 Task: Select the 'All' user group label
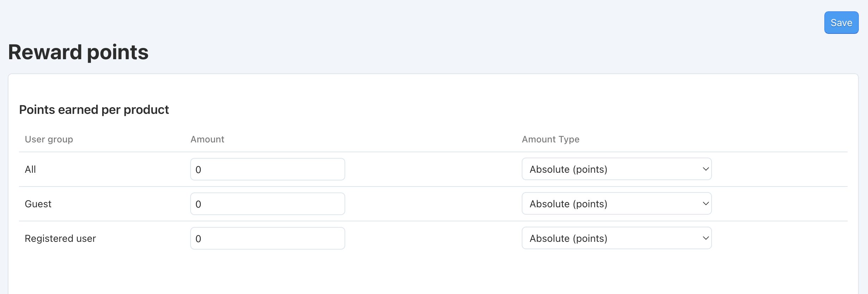tap(30, 170)
